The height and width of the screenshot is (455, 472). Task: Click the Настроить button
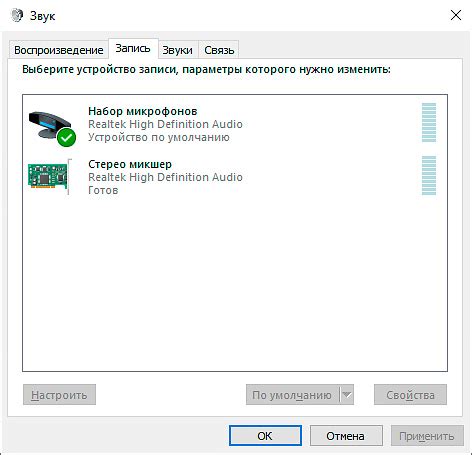click(59, 395)
